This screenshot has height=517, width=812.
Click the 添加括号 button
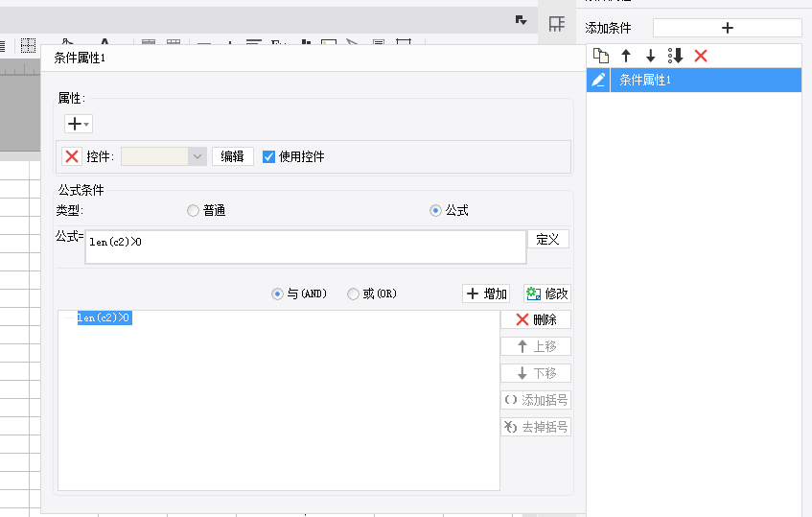(536, 400)
